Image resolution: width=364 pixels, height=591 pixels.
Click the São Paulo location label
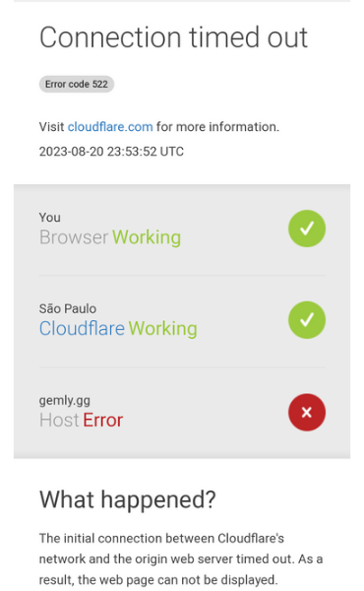[x=68, y=308]
